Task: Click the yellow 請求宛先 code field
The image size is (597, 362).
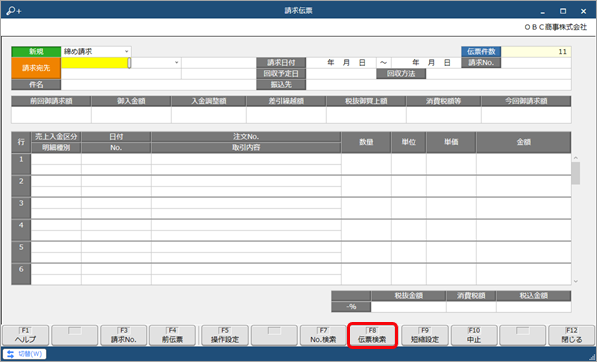Action: click(95, 63)
